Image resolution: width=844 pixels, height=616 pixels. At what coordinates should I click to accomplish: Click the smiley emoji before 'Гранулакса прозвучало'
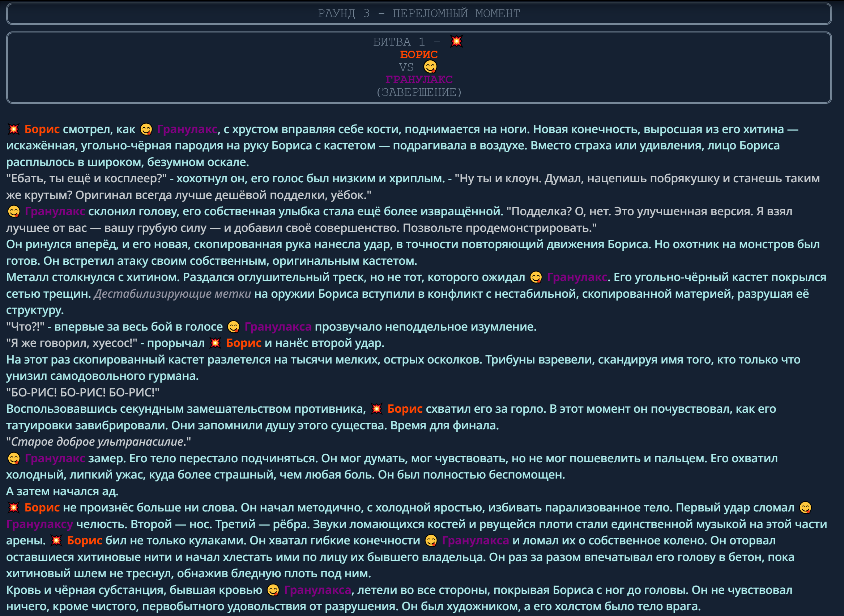pos(234,327)
